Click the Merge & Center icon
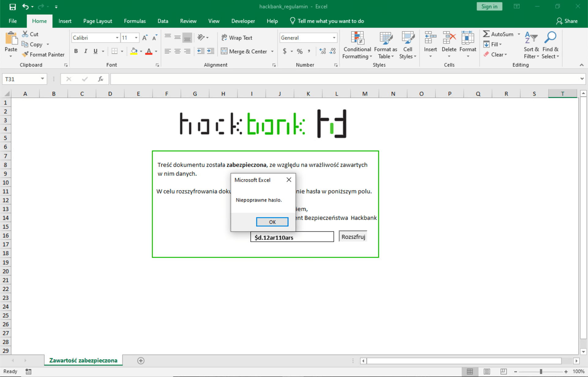The width and height of the screenshot is (588, 377). pyautogui.click(x=224, y=51)
